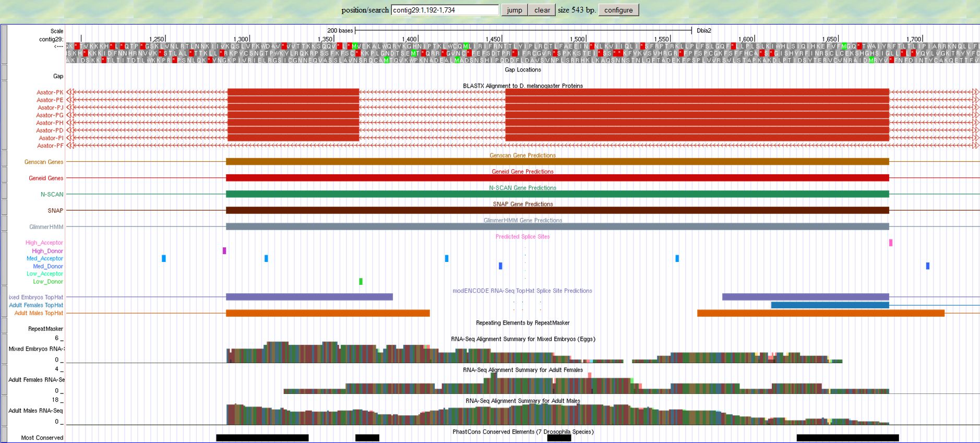Open Gap Locations track title

[x=523, y=69]
